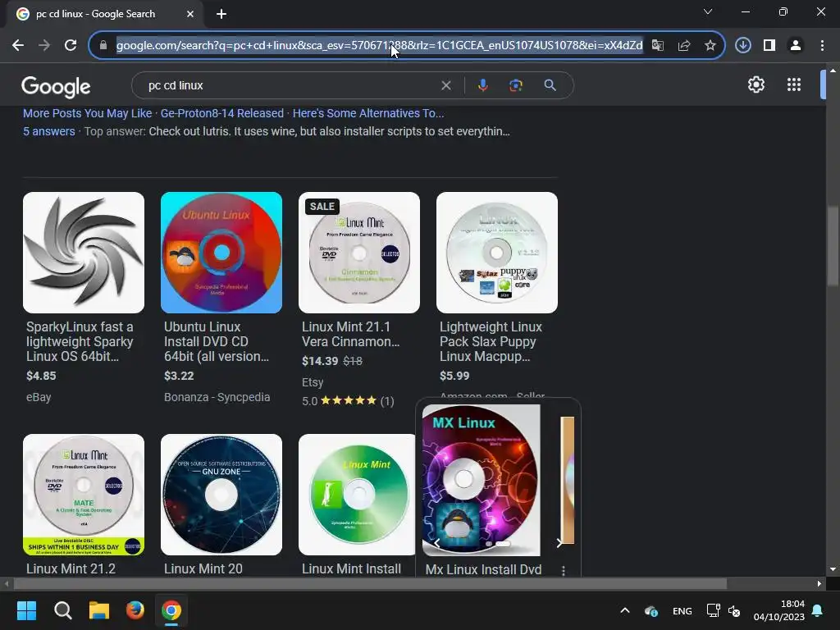
Task: Launch Firefox from the taskbar
Action: coord(135,610)
